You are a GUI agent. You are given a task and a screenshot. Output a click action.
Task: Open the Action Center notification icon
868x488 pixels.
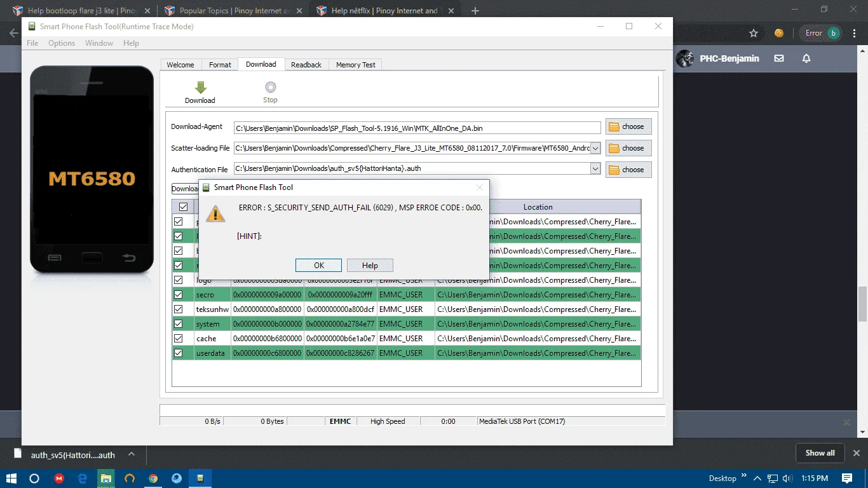pos(847,478)
